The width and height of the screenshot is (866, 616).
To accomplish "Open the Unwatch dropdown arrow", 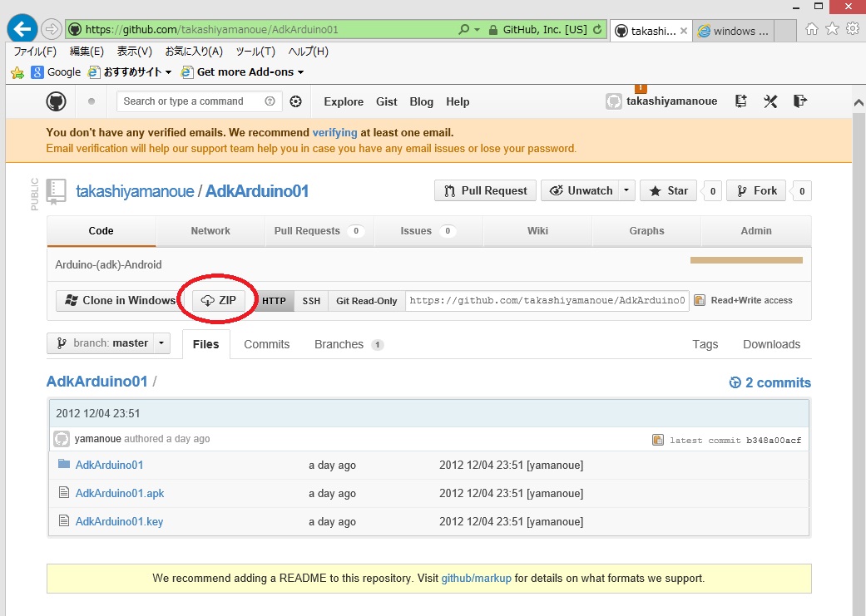I will tap(626, 190).
